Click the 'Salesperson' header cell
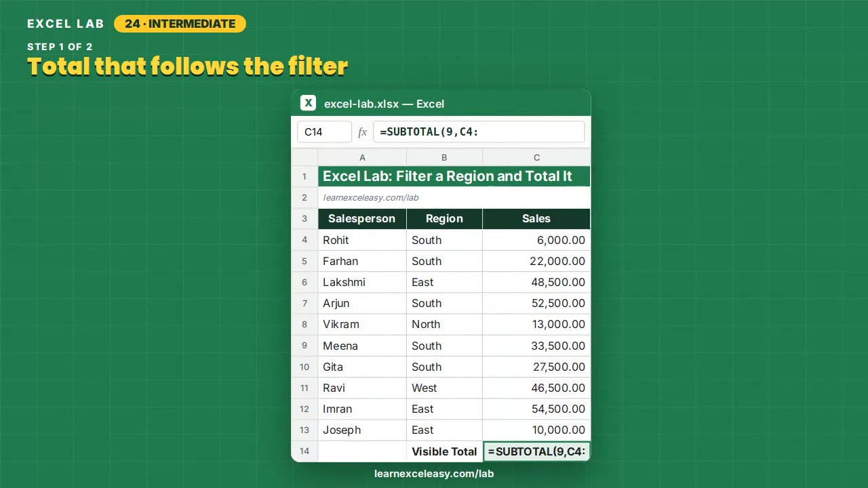Image resolution: width=868 pixels, height=488 pixels. click(x=362, y=219)
